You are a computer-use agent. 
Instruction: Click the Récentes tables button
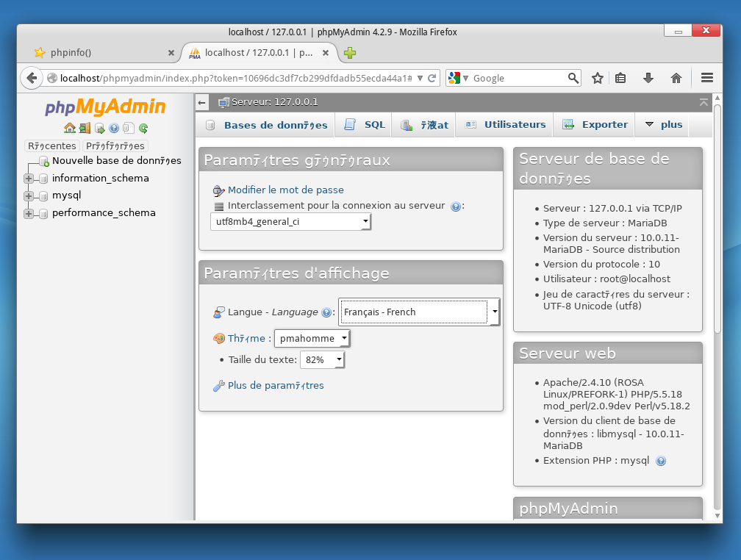pos(52,146)
